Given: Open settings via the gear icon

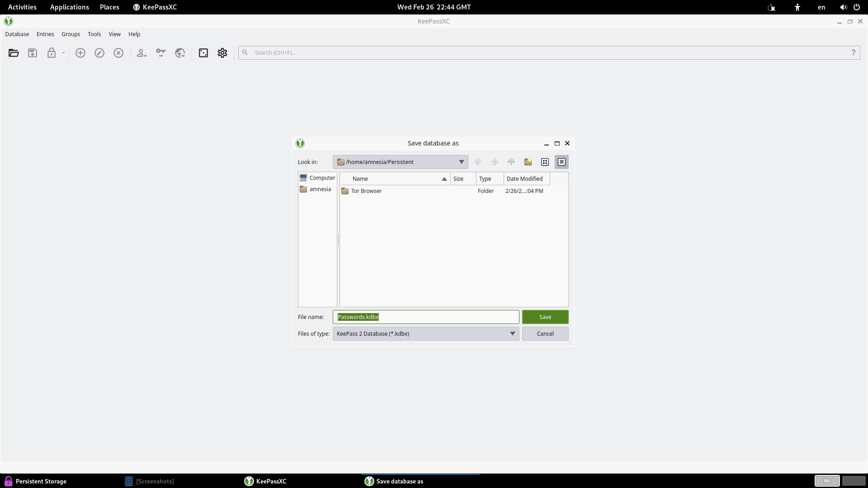Looking at the screenshot, I should 222,53.
